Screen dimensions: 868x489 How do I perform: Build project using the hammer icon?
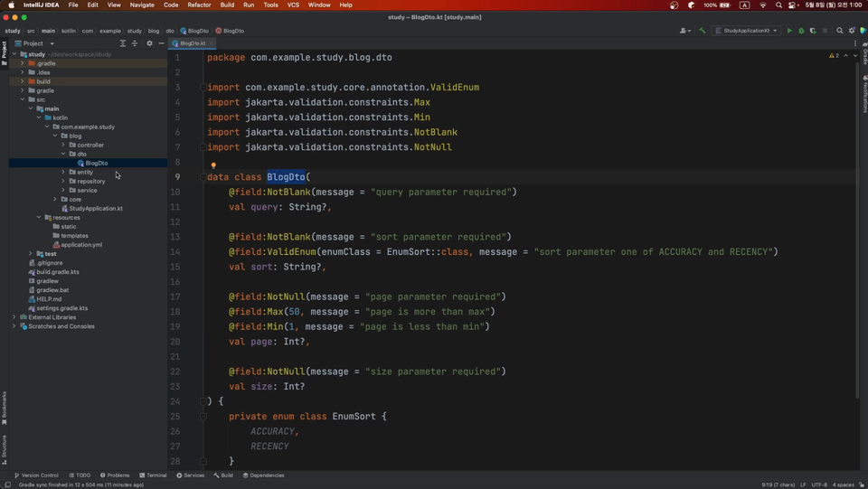[702, 31]
